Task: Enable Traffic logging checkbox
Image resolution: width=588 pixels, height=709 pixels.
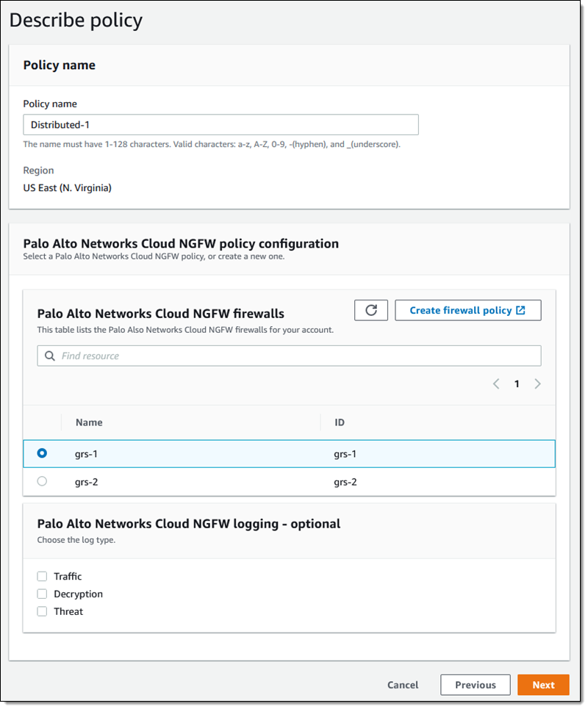Action: (42, 577)
